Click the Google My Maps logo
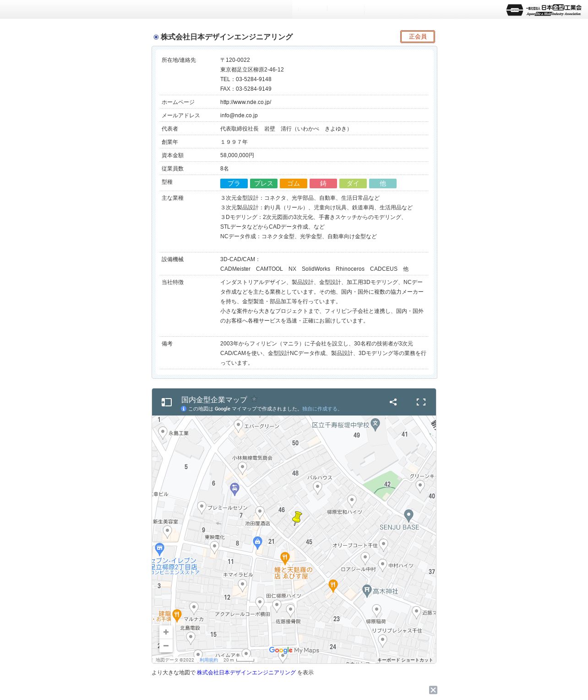The height and width of the screenshot is (700, 588). (294, 650)
